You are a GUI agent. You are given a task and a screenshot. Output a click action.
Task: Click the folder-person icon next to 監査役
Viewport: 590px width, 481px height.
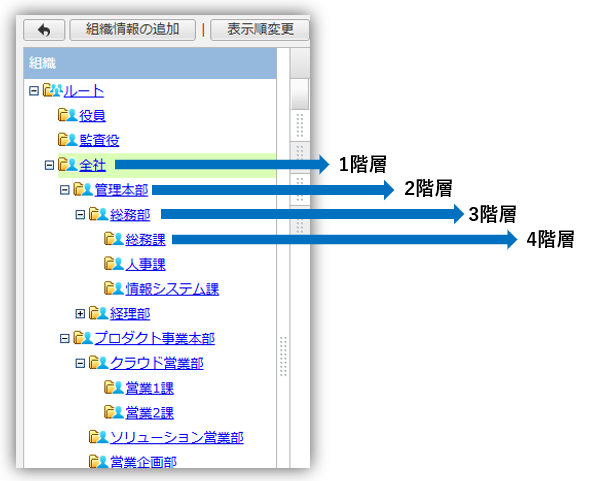pyautogui.click(x=67, y=140)
